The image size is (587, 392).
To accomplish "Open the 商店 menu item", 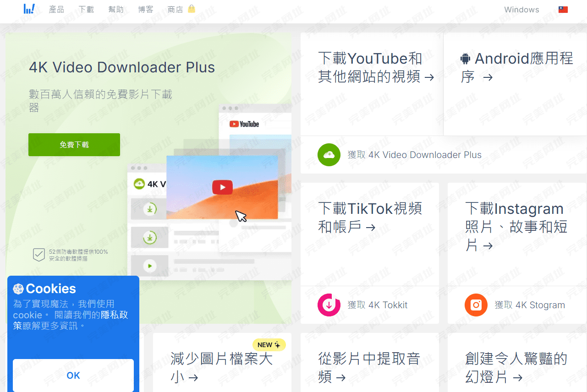I will 176,9.
